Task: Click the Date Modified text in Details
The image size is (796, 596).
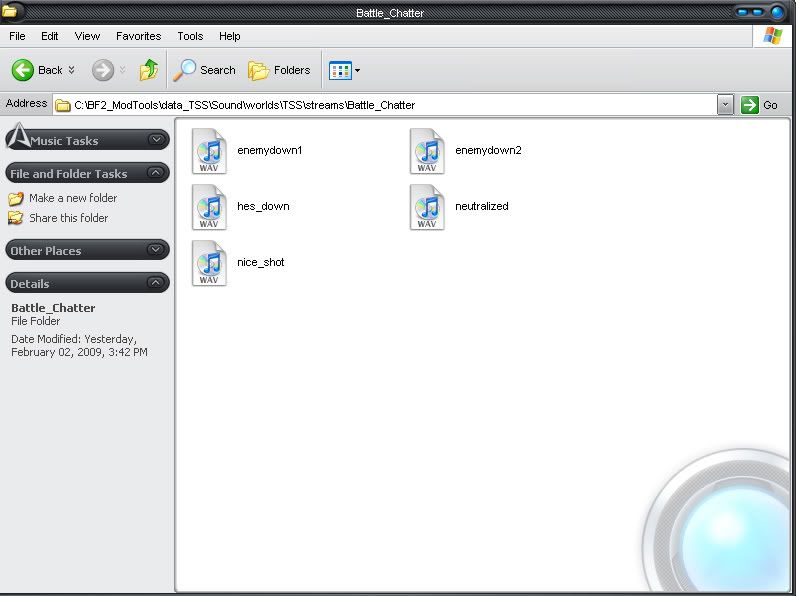Action: 79,345
